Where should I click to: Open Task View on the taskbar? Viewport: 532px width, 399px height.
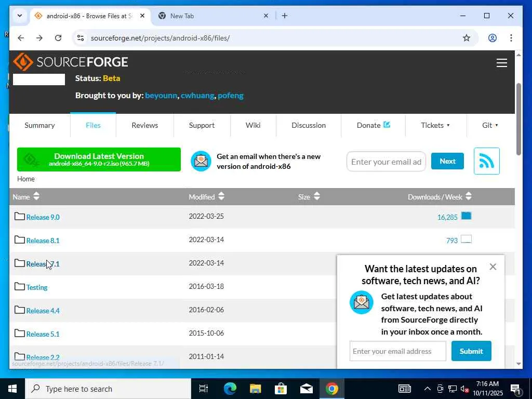tap(204, 389)
